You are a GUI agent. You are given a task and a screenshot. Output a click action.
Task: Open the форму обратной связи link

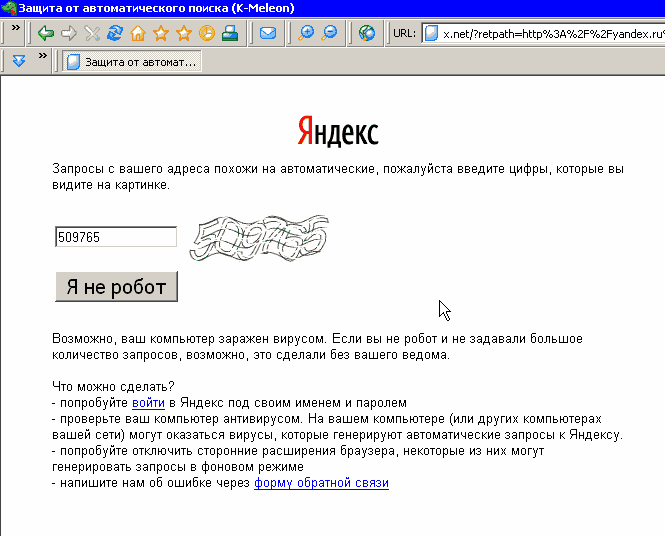[x=321, y=483]
